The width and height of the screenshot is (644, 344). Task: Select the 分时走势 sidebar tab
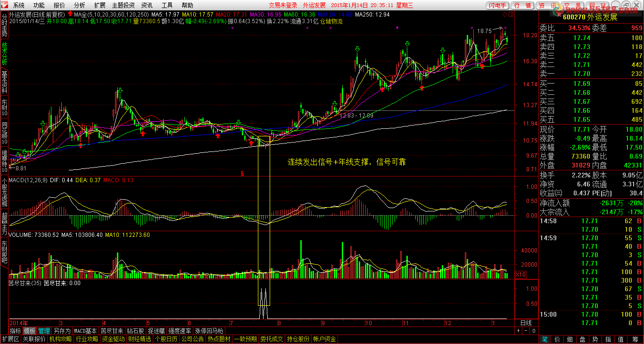4,25
